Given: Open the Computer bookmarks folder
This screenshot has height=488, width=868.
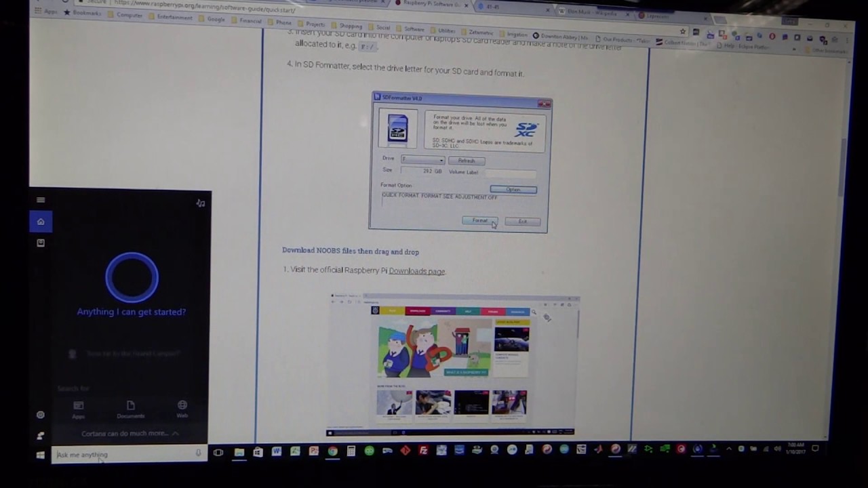Looking at the screenshot, I should pyautogui.click(x=124, y=15).
